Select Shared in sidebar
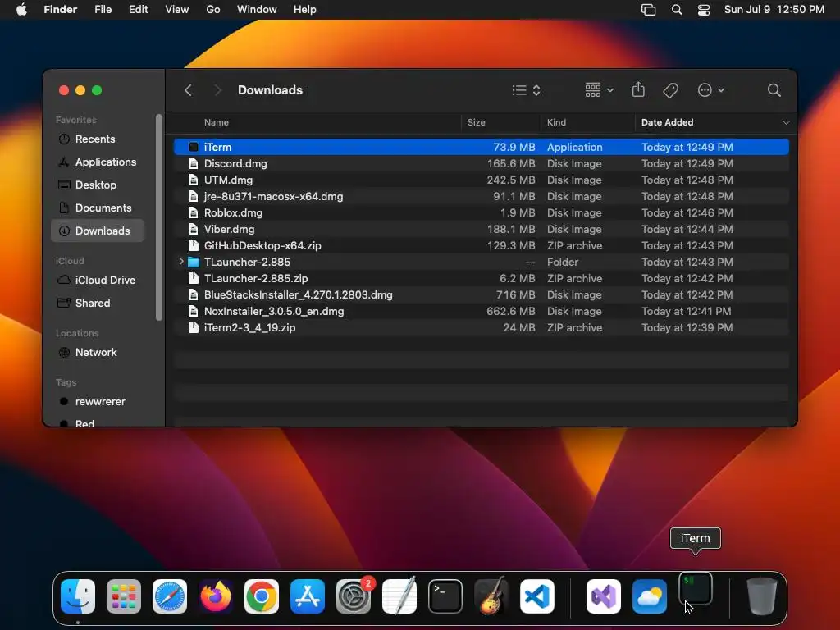Viewport: 840px width, 630px height. click(98, 304)
